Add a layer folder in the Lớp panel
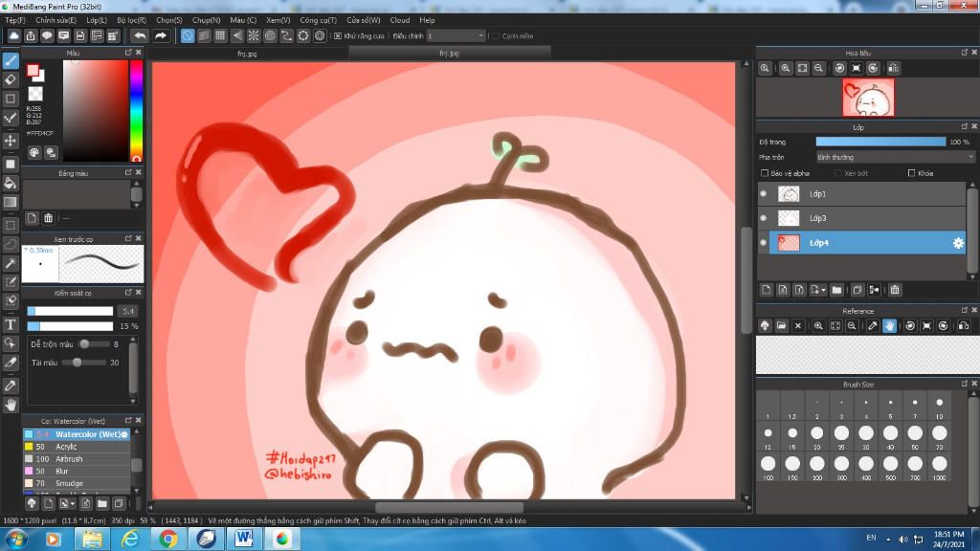980x551 pixels. click(x=836, y=290)
